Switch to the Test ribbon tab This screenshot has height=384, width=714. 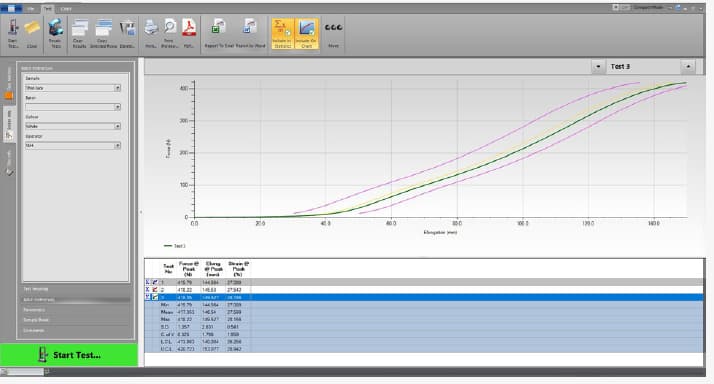coord(47,9)
